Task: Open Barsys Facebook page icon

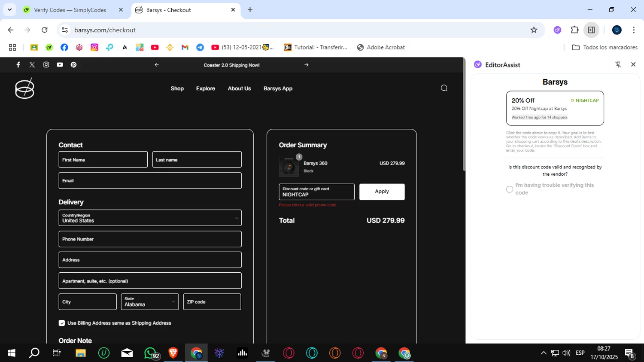Action: coord(18,65)
